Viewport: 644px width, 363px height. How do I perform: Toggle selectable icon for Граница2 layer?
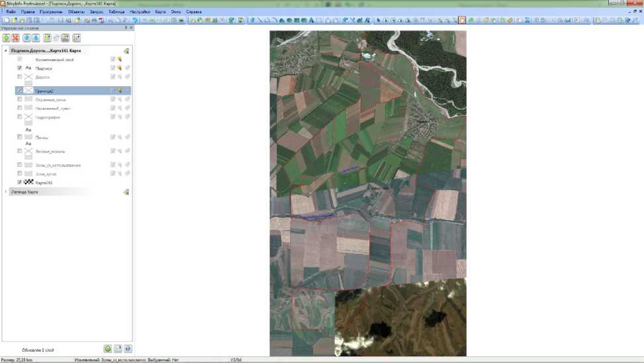tap(120, 91)
